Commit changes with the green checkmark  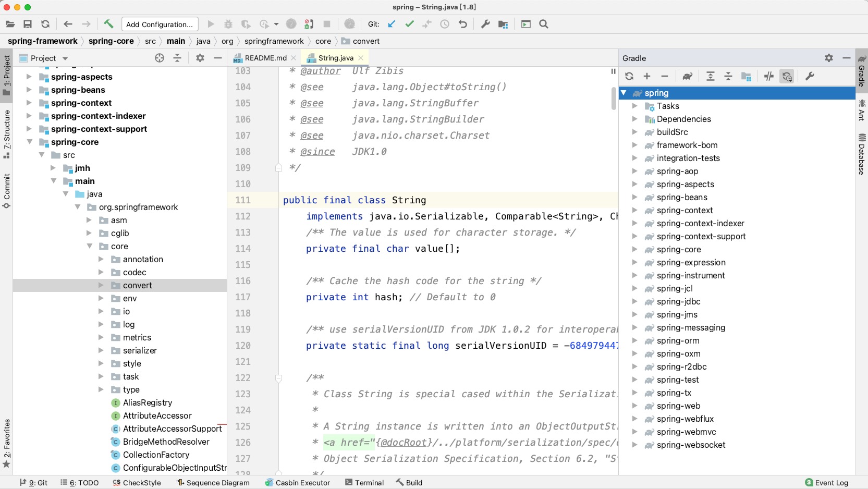409,24
